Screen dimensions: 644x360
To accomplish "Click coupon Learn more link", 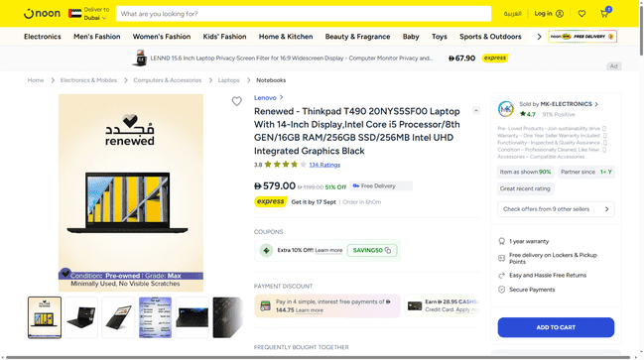I will pos(328,250).
